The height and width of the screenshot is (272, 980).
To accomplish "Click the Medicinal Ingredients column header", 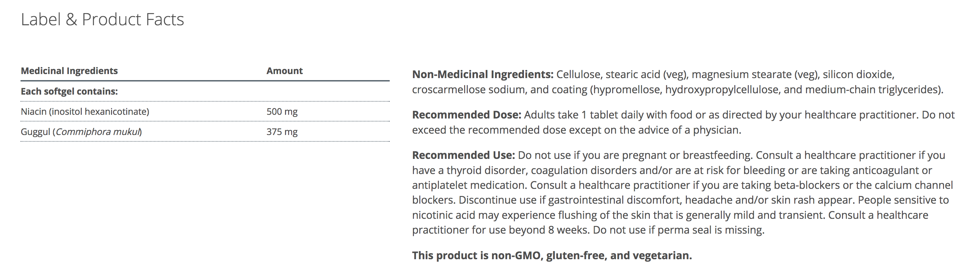I will pos(69,71).
